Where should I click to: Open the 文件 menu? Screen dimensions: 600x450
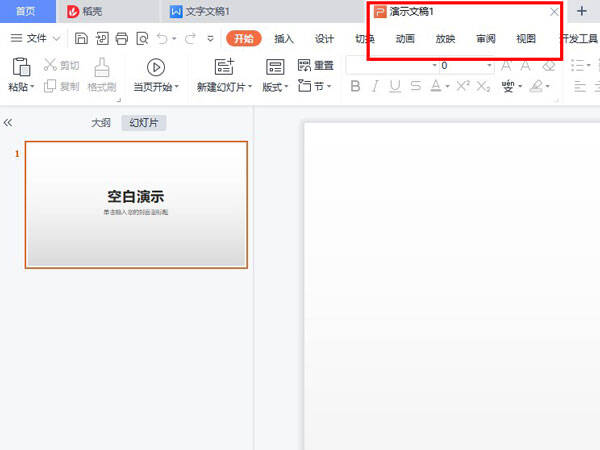37,38
